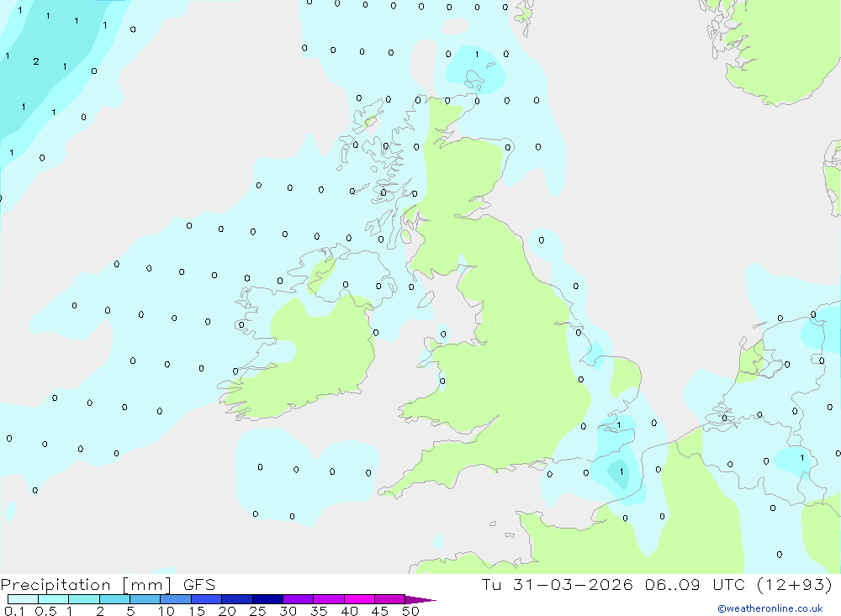The width and height of the screenshot is (841, 616).
Task: Click the above-50 mm arrow tip of legend
Action: tap(420, 600)
